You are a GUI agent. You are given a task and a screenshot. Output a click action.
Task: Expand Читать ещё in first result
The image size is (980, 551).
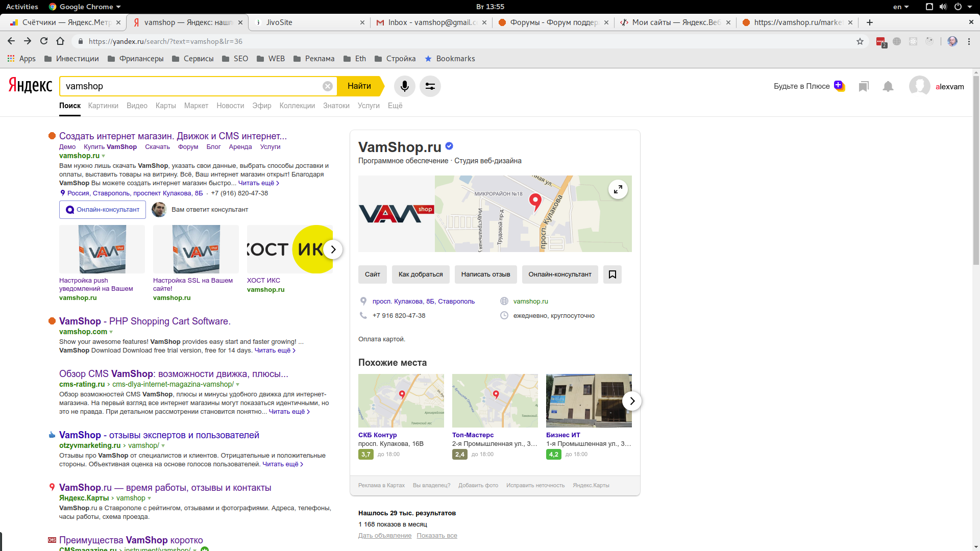[x=258, y=183]
